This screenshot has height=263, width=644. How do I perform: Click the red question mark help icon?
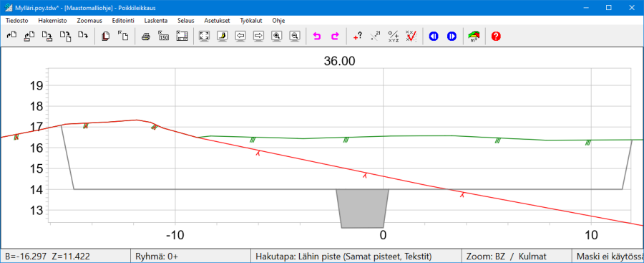496,37
